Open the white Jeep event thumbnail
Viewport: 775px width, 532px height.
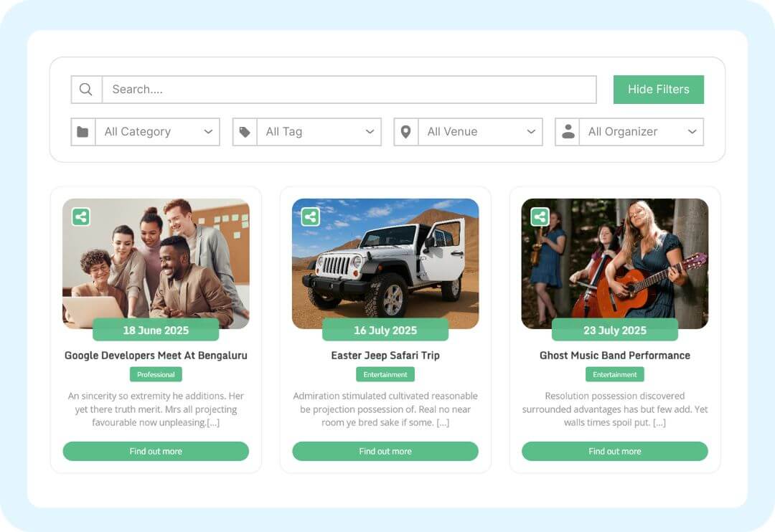coord(385,264)
